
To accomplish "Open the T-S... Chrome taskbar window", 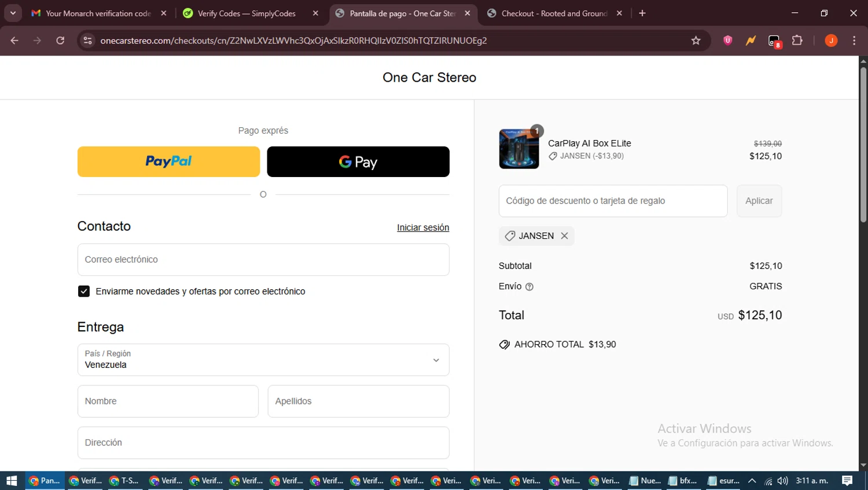I will click(124, 480).
